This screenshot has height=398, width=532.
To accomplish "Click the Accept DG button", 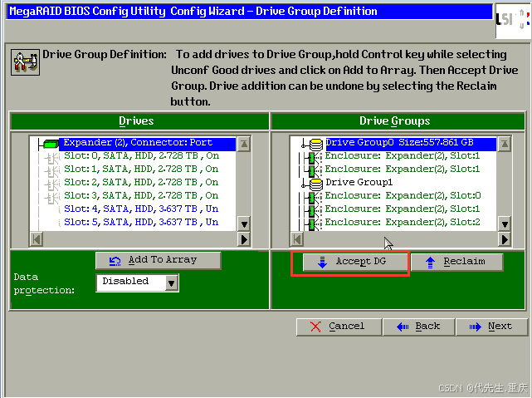I will click(355, 263).
